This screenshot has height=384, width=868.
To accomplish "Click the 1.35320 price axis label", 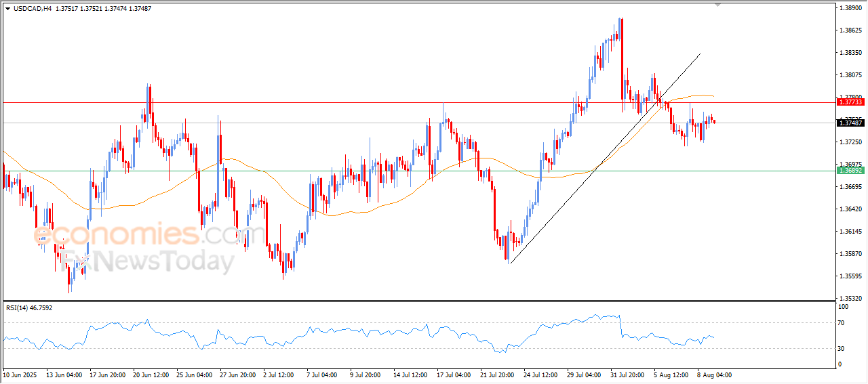I will 851,299.
